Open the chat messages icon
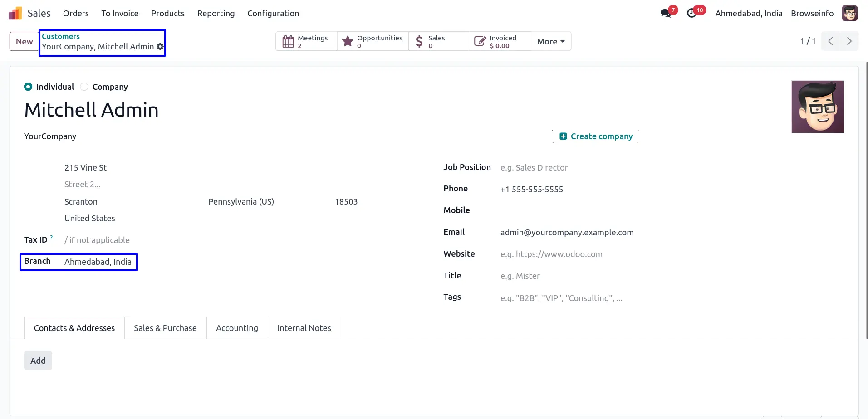Viewport: 868px width, 419px height. [x=666, y=14]
